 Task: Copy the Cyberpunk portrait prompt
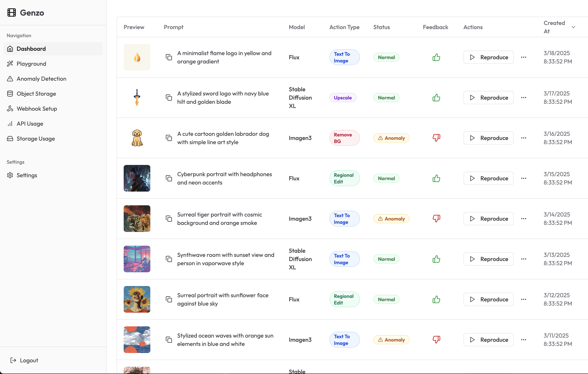click(169, 178)
